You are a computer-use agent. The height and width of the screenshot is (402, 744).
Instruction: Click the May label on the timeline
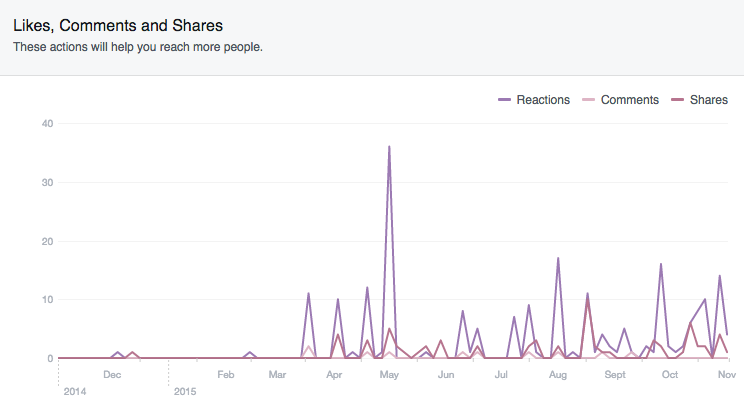coord(389,375)
